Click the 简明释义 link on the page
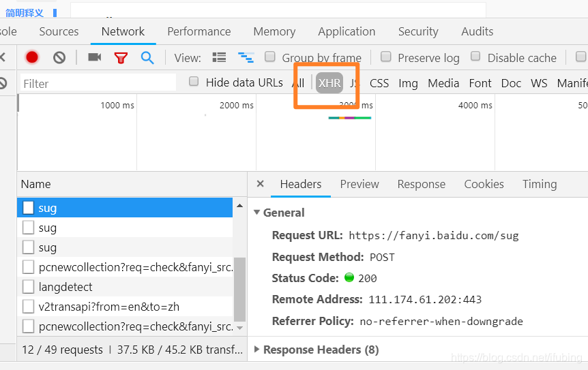Screen dimensions: 588x370 25,13
